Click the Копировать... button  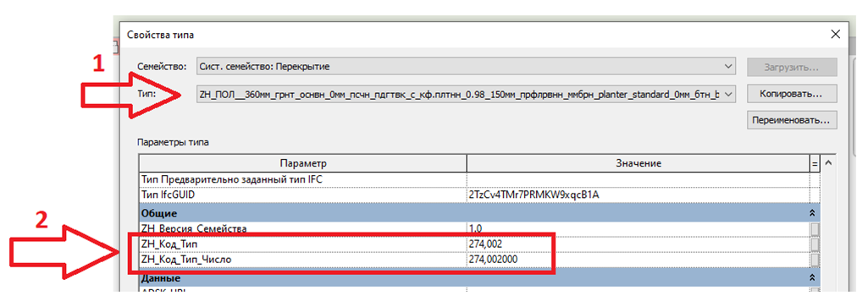point(792,94)
